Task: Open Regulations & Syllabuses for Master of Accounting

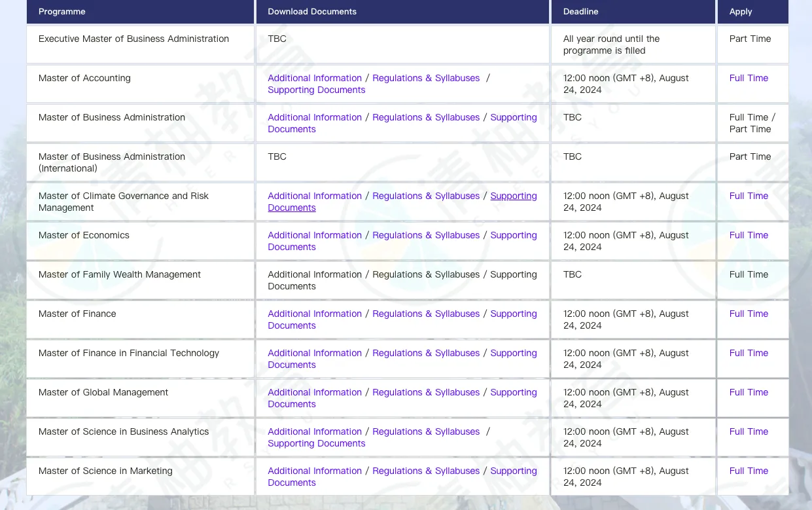Action: click(426, 78)
